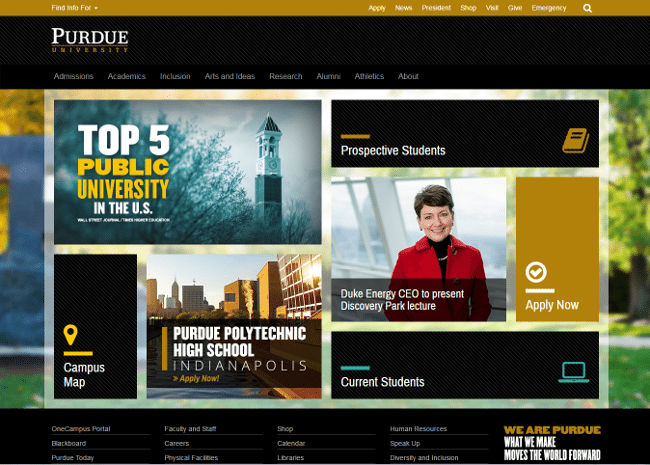Open the Top 5 Public University banner
This screenshot has height=465, width=650.
point(188,172)
